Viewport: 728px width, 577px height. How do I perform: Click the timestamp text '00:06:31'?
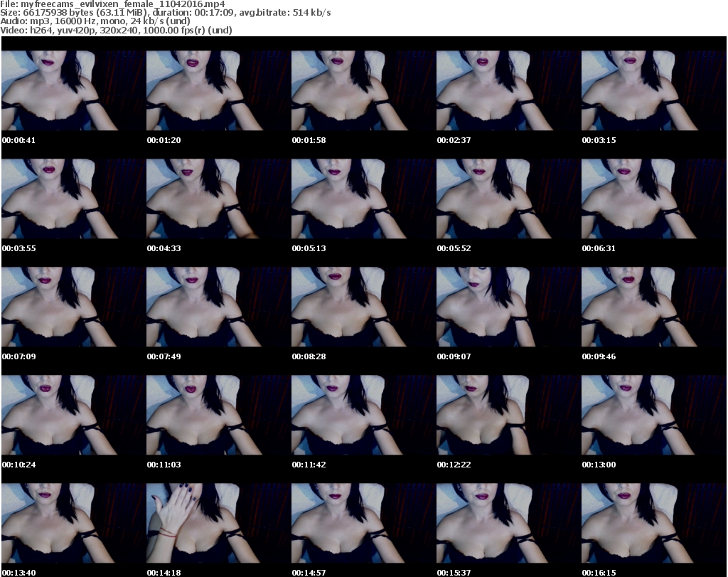coord(599,248)
